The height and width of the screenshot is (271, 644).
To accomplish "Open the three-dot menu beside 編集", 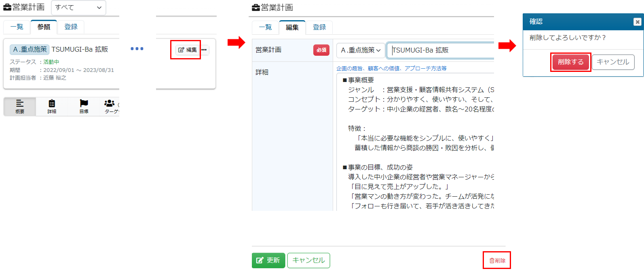I will point(204,50).
